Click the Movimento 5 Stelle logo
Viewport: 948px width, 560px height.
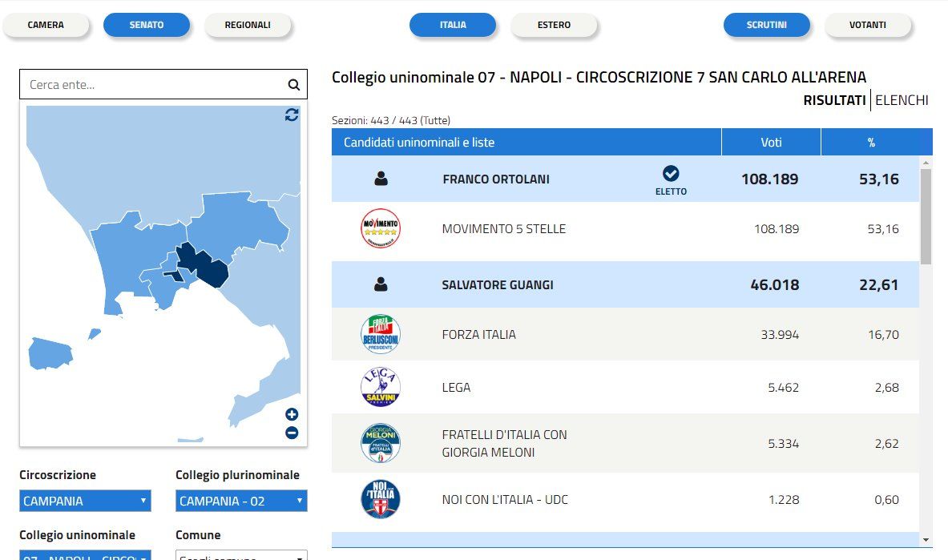tap(381, 229)
